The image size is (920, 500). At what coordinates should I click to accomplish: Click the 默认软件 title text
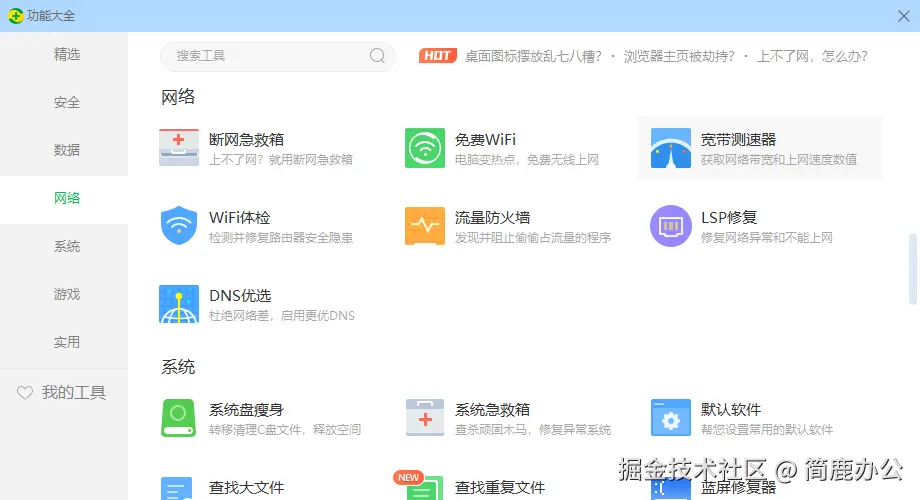tap(730, 410)
